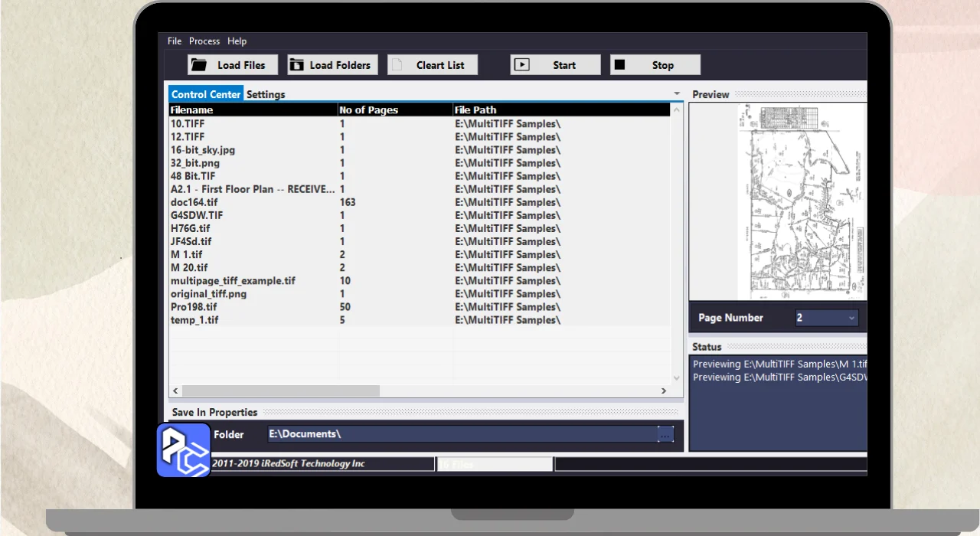Open the File menu
This screenshot has height=536, width=980.
[175, 41]
